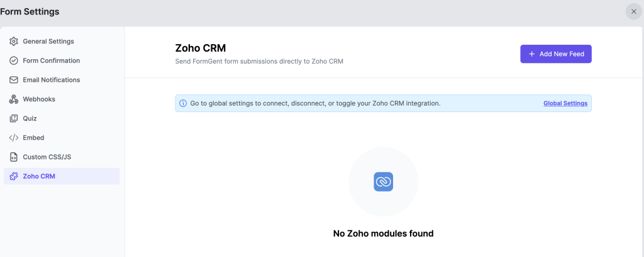Viewport: 644px width, 257px height.
Task: Click the Quiz question-mark icon
Action: 14,118
